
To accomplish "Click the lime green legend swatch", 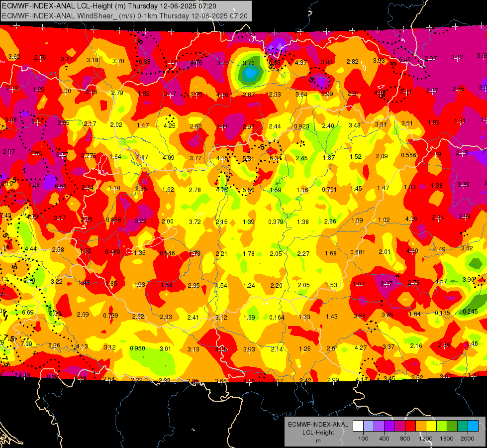I will [x=442, y=426].
